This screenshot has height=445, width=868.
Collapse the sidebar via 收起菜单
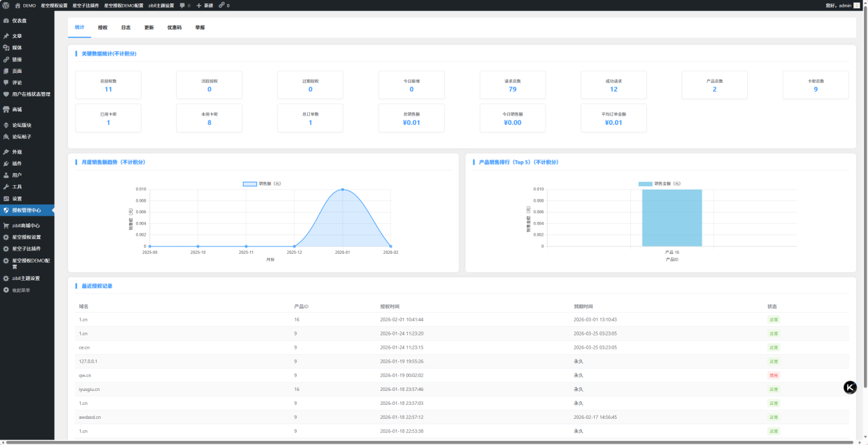click(20, 290)
